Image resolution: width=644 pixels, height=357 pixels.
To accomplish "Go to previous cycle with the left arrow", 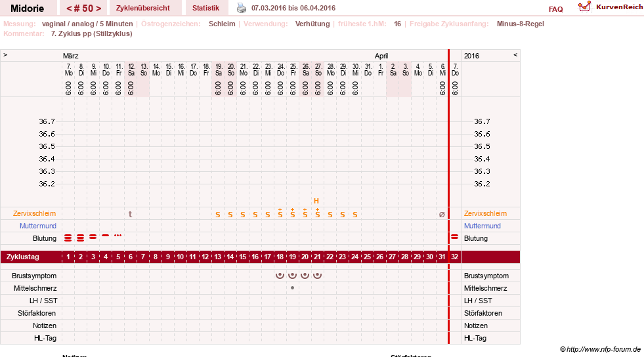I will pyautogui.click(x=69, y=9).
